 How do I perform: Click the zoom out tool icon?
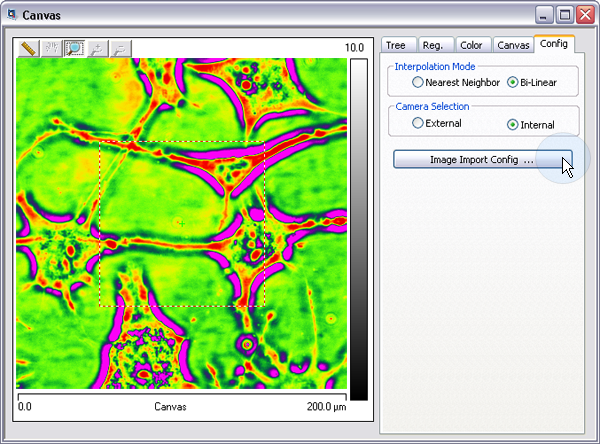point(121,49)
